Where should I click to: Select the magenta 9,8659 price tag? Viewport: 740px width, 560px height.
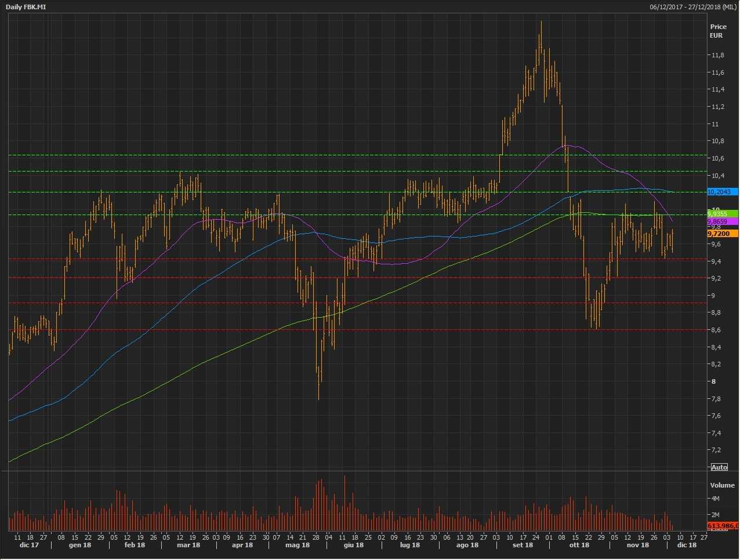pyautogui.click(x=722, y=222)
